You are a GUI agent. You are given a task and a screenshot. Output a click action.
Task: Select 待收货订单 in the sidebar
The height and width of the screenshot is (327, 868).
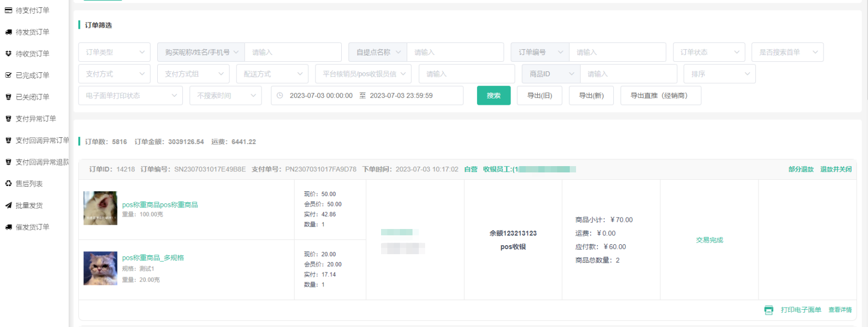click(x=32, y=54)
